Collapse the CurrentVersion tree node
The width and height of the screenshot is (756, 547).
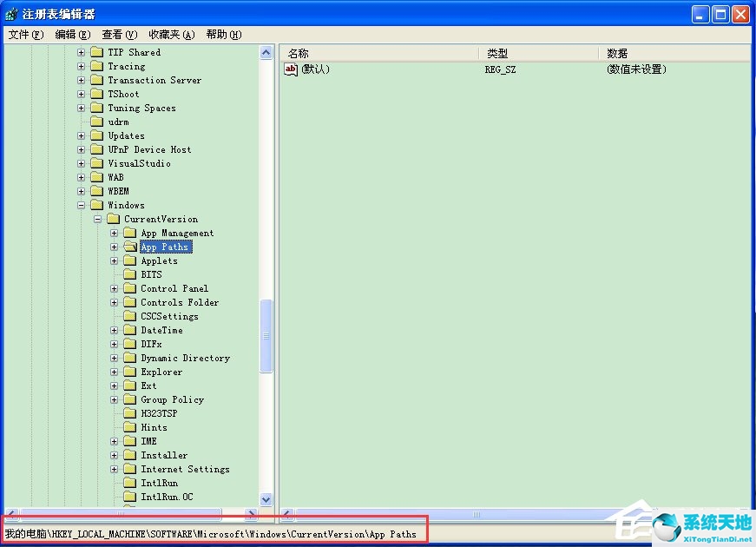[97, 219]
